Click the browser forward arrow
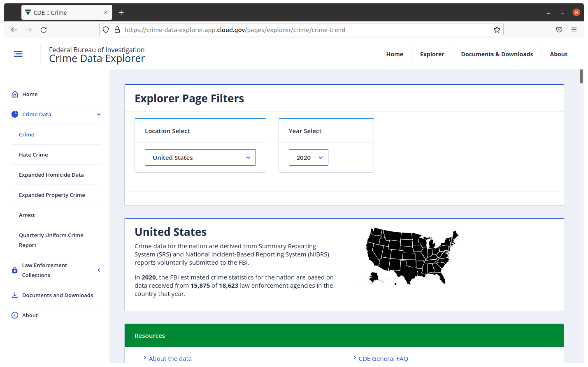Image resolution: width=588 pixels, height=367 pixels. click(x=29, y=30)
